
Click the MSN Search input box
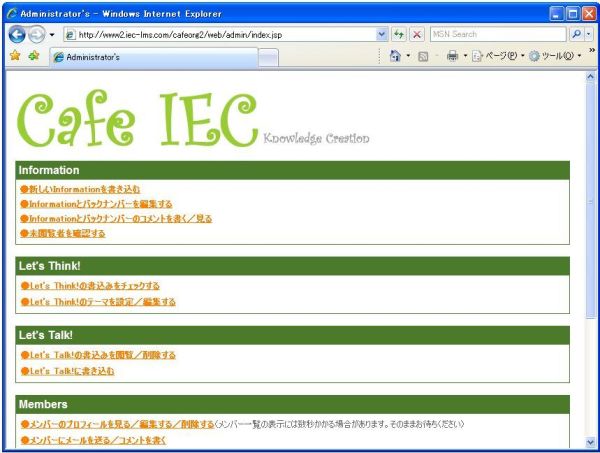498,34
